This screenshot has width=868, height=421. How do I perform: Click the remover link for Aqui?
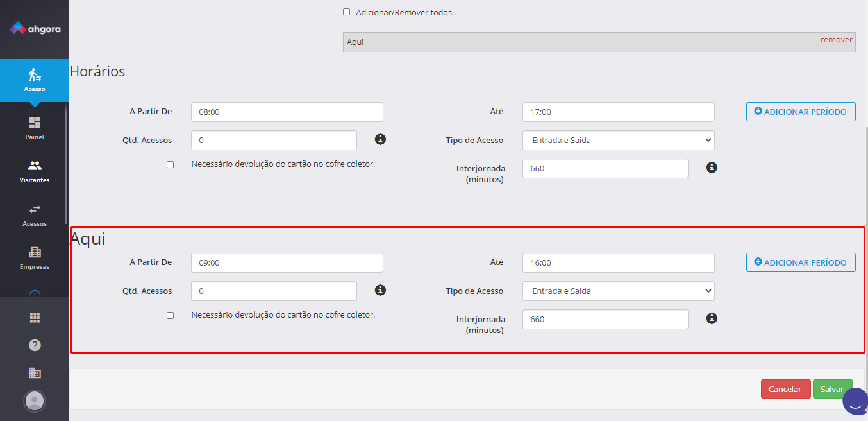(x=836, y=40)
